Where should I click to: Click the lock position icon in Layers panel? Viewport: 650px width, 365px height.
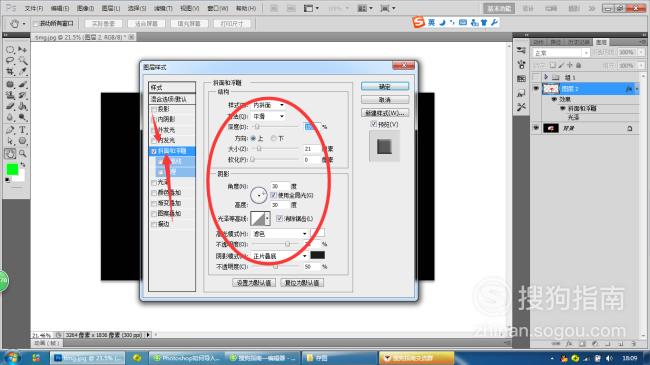570,65
